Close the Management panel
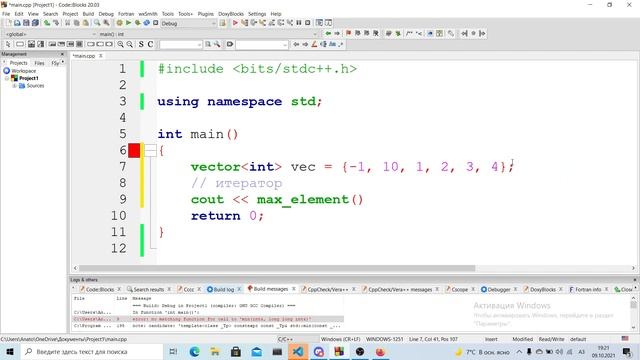This screenshot has height=360, width=640. point(62,54)
